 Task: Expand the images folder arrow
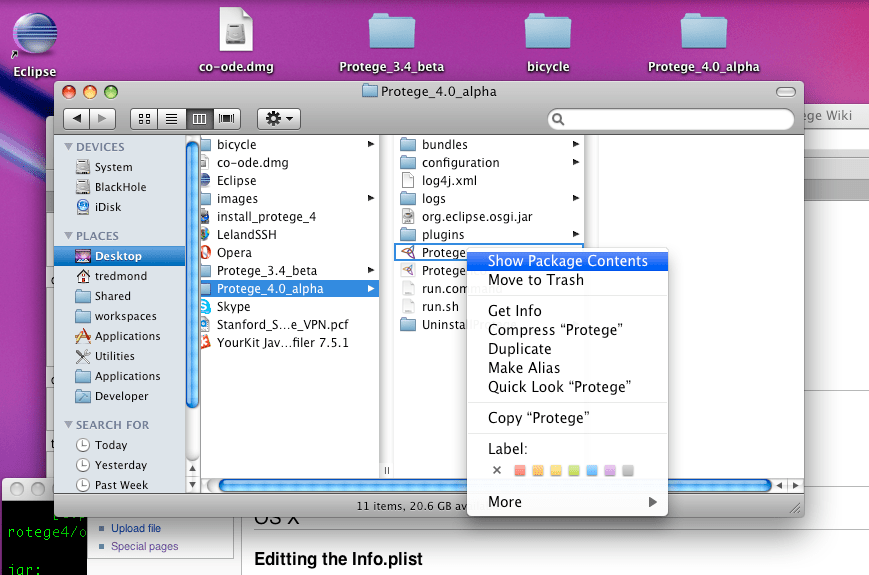click(371, 198)
